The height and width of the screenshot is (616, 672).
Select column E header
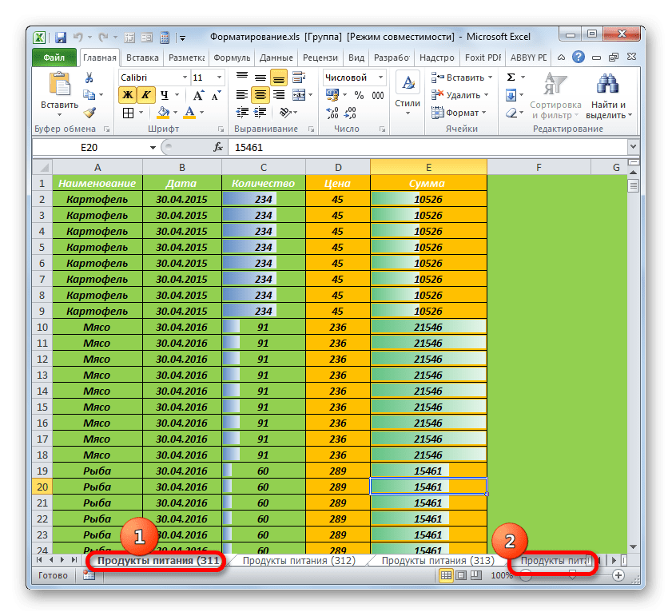coord(428,167)
